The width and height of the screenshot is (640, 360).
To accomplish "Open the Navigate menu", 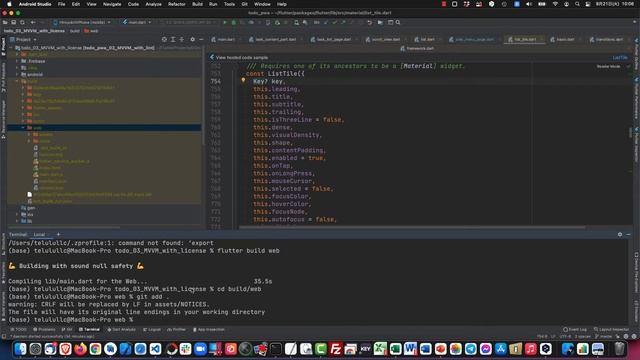I will 112,4.
